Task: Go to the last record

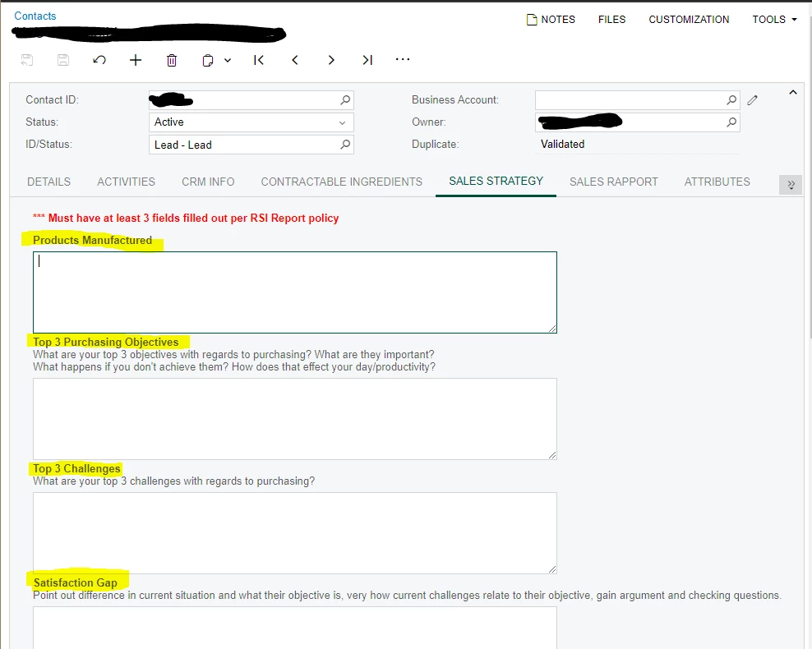Action: (367, 60)
